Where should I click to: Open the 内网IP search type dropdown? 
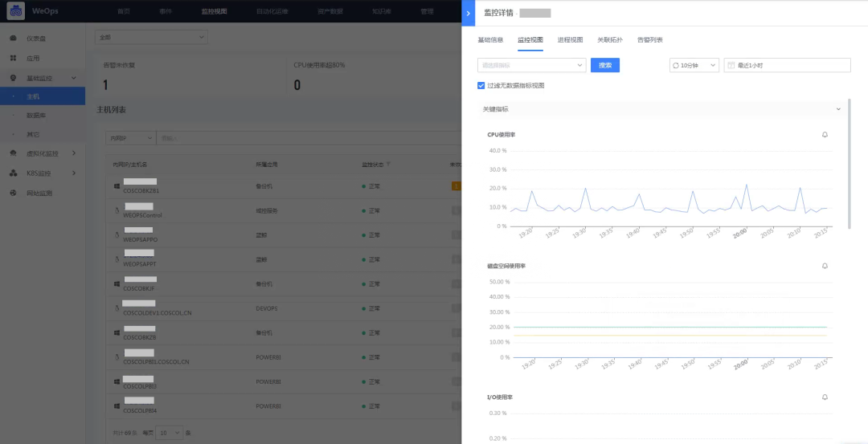pos(131,138)
